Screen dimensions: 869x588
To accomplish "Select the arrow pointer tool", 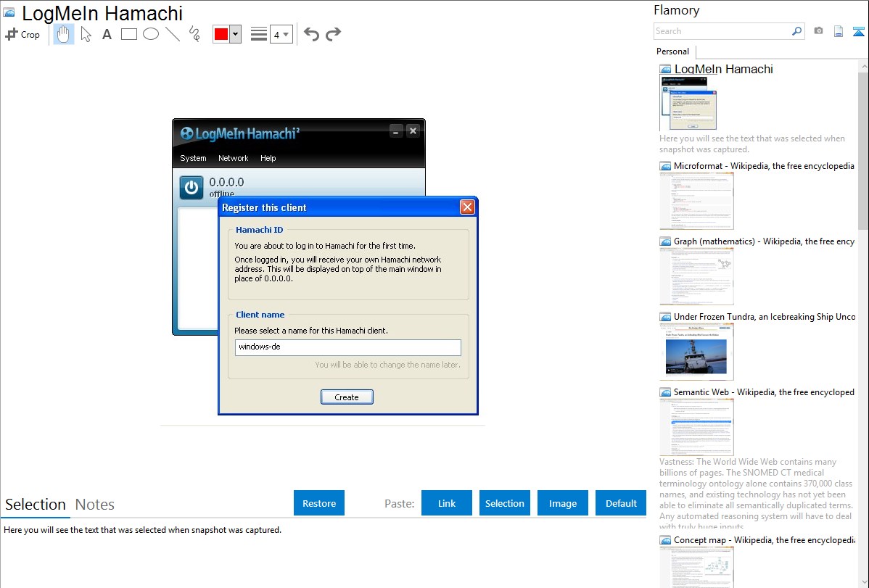I will coord(86,34).
